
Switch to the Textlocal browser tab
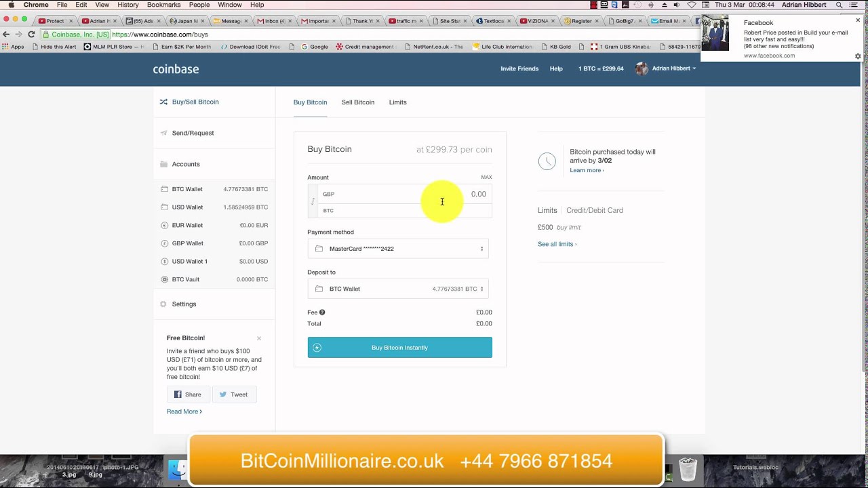click(x=495, y=21)
